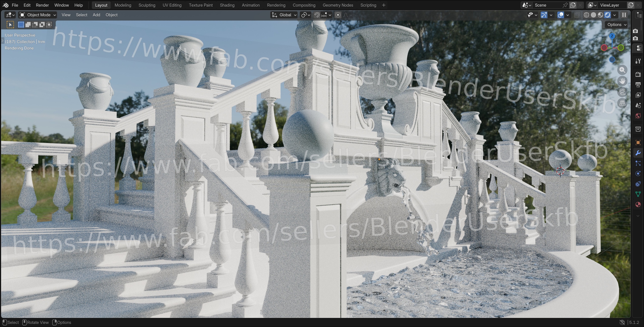Open the pivot point dropdown
Viewport: 644px width, 327px height.
306,15
